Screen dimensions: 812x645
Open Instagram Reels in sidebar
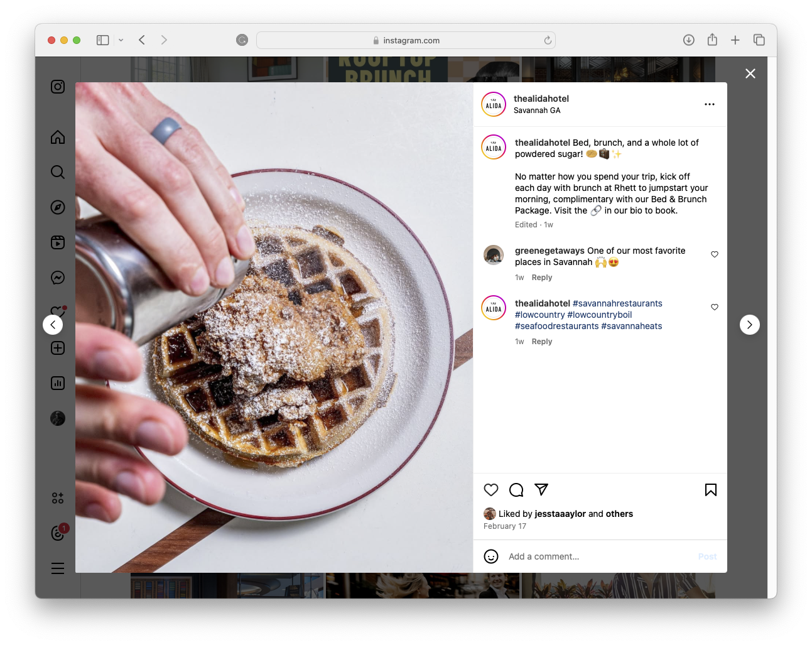(x=58, y=242)
